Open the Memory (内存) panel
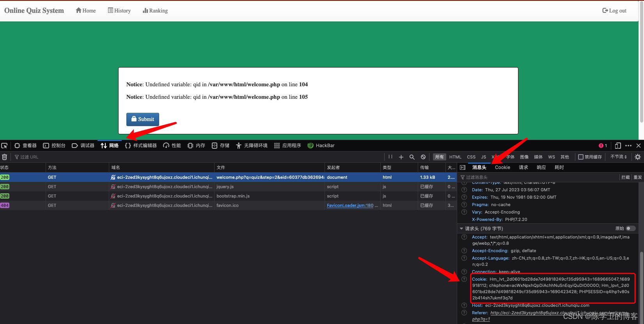 click(196, 146)
